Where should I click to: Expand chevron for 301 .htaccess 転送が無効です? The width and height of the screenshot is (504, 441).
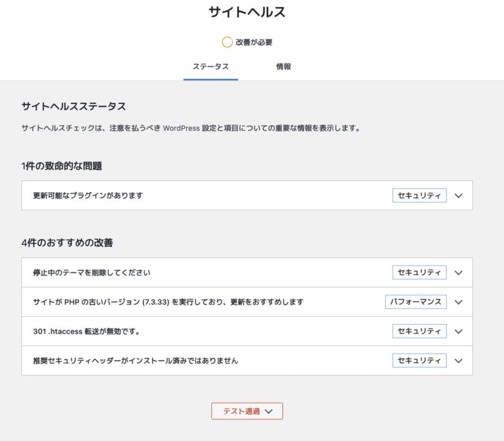click(x=459, y=331)
